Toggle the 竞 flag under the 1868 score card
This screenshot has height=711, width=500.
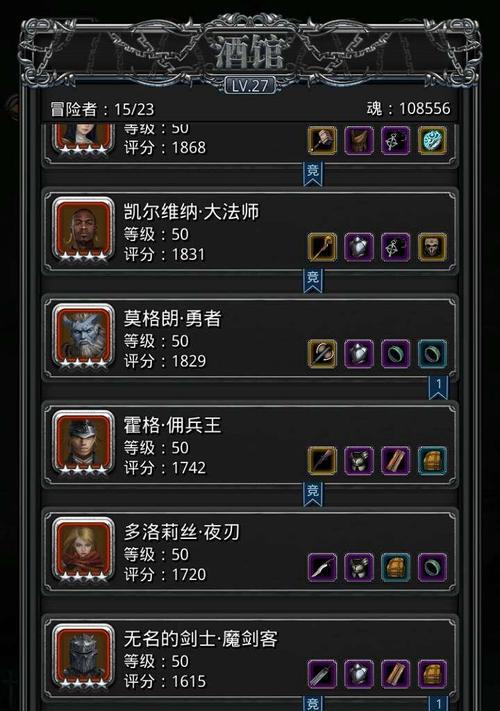tap(313, 173)
